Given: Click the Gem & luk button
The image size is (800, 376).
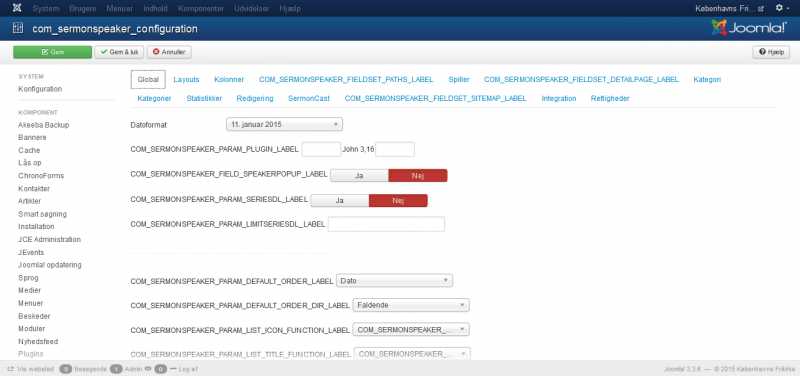Looking at the screenshot, I should point(119,52).
